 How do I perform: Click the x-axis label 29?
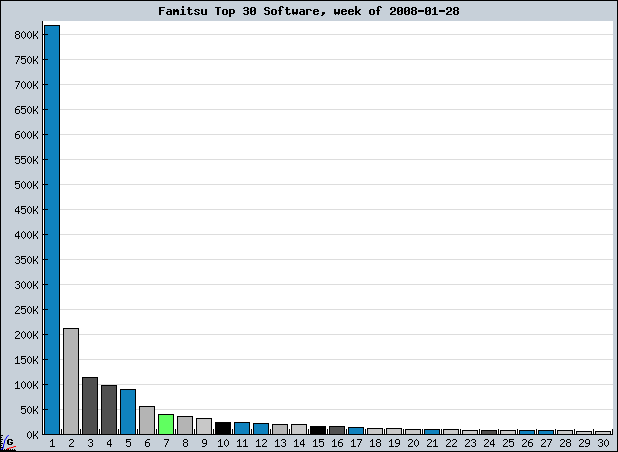584,444
